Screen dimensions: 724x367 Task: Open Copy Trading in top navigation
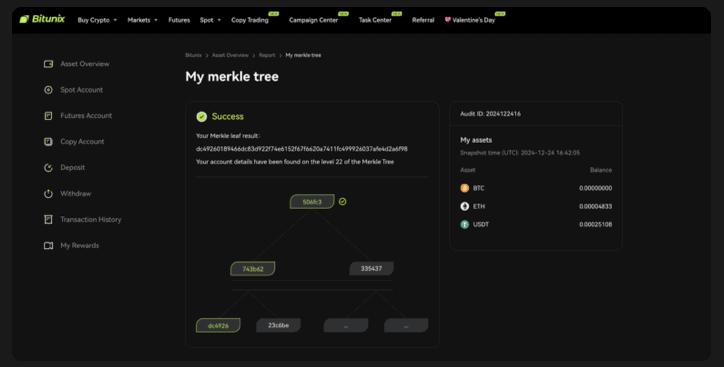[250, 20]
